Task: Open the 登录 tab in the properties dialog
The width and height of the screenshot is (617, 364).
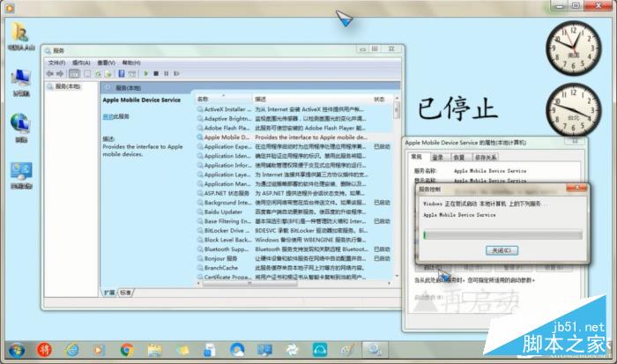Action: tap(438, 158)
